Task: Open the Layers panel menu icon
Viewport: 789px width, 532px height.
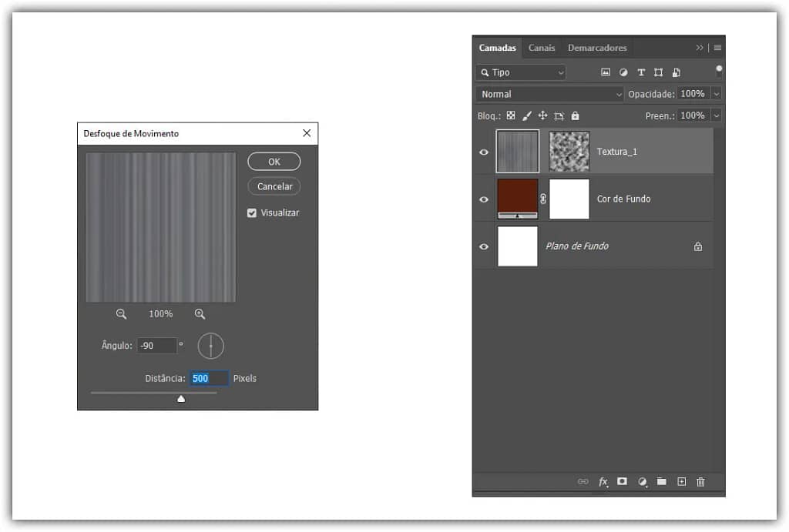Action: click(717, 48)
